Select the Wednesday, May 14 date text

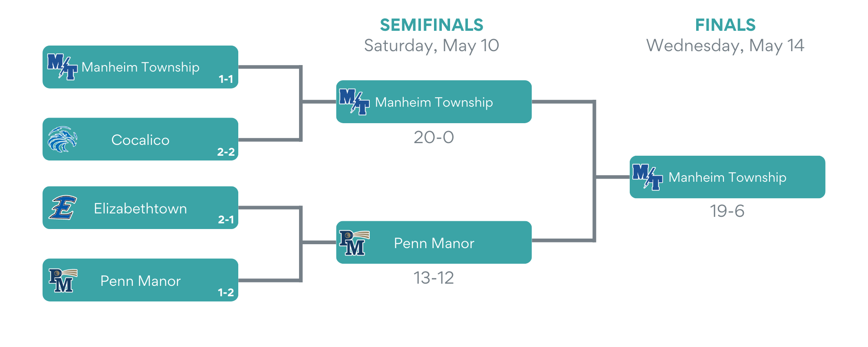(x=725, y=46)
